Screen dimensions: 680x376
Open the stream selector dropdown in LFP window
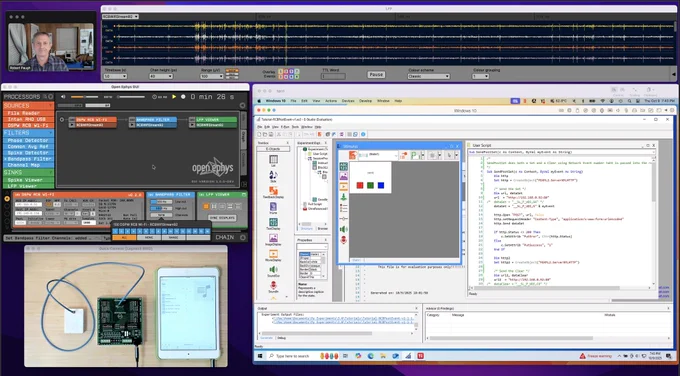pos(121,16)
